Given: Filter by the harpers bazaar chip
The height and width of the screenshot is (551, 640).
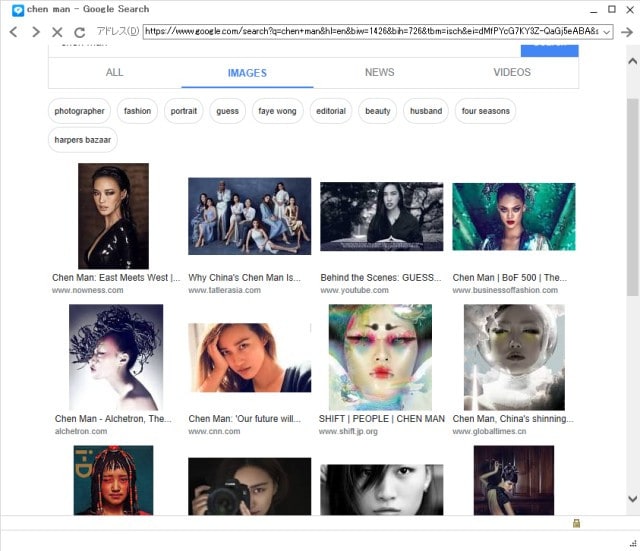Looking at the screenshot, I should point(83,140).
